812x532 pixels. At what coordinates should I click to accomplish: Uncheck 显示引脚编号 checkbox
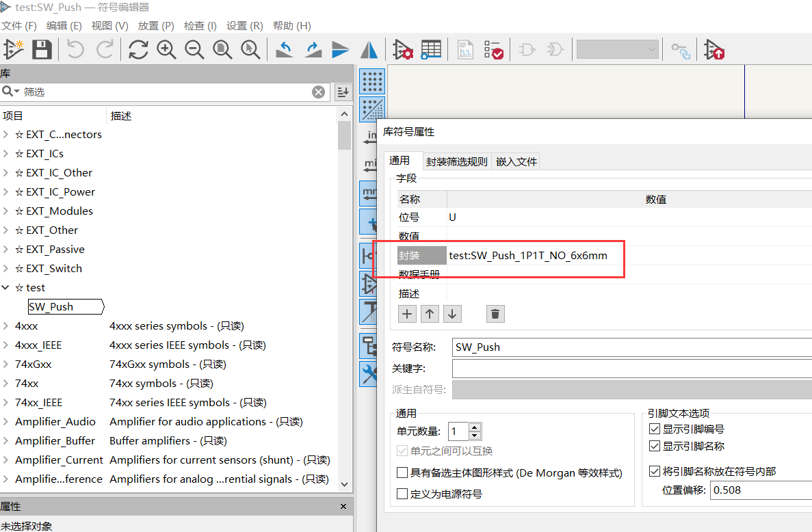(x=654, y=429)
